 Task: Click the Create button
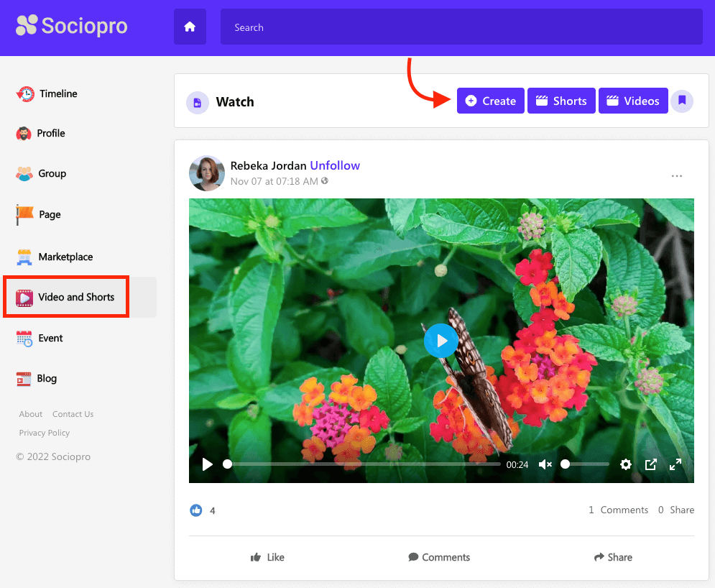[490, 101]
